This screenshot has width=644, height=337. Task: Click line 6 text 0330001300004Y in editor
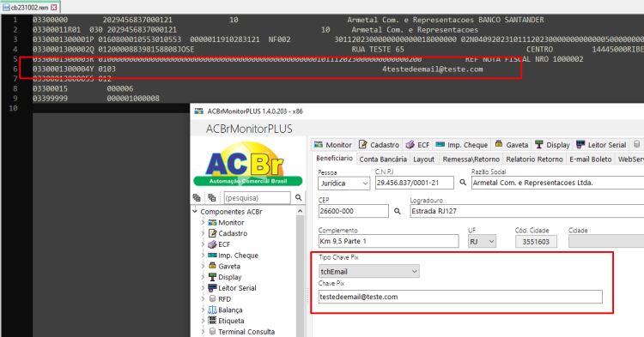[x=64, y=69]
